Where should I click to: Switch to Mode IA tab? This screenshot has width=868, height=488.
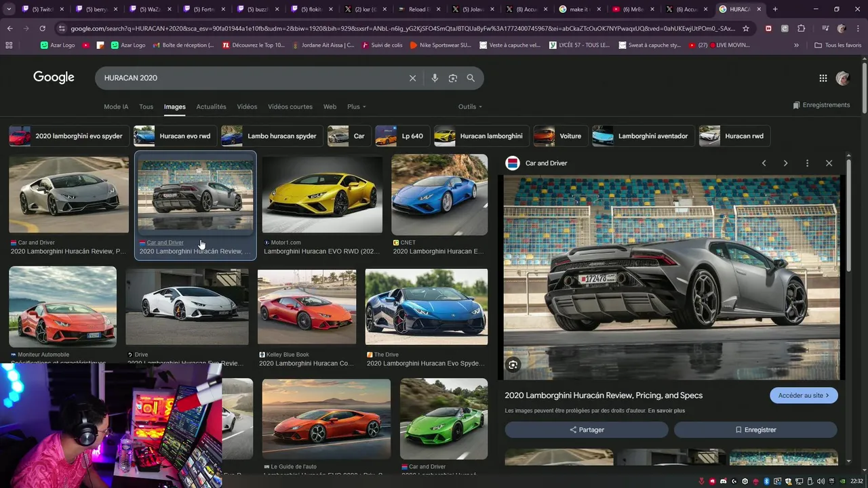tap(116, 107)
